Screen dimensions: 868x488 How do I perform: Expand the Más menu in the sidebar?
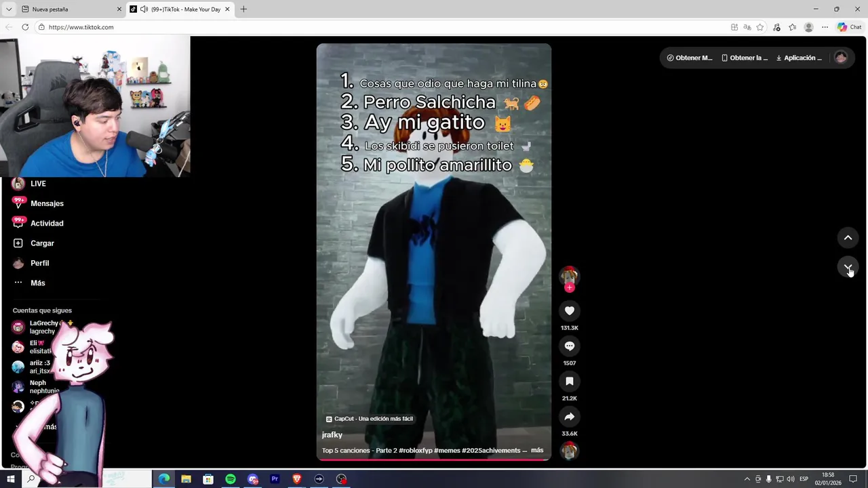point(37,283)
